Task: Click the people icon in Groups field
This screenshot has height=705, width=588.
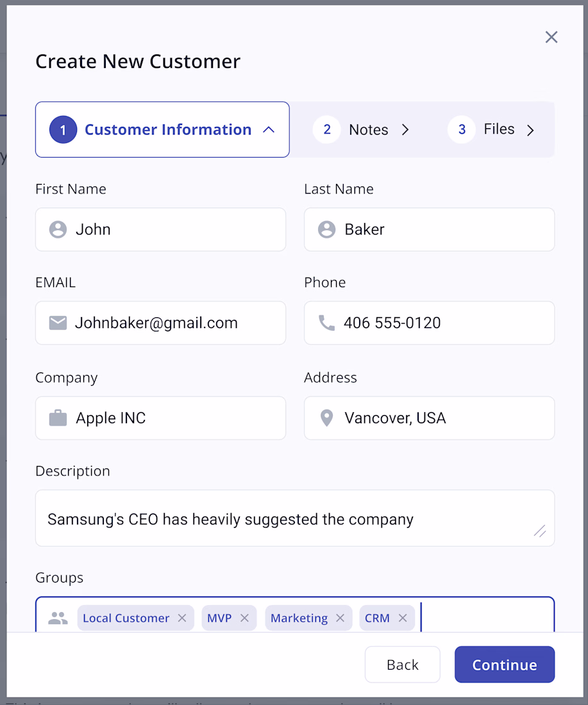Action: (58, 618)
